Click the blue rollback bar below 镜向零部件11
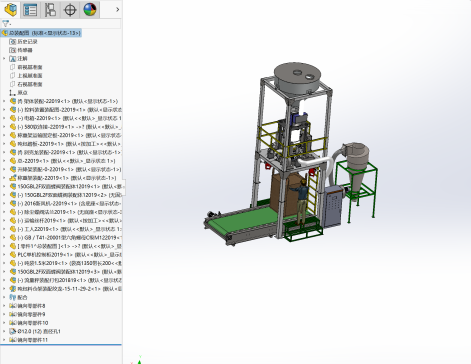 (61, 345)
